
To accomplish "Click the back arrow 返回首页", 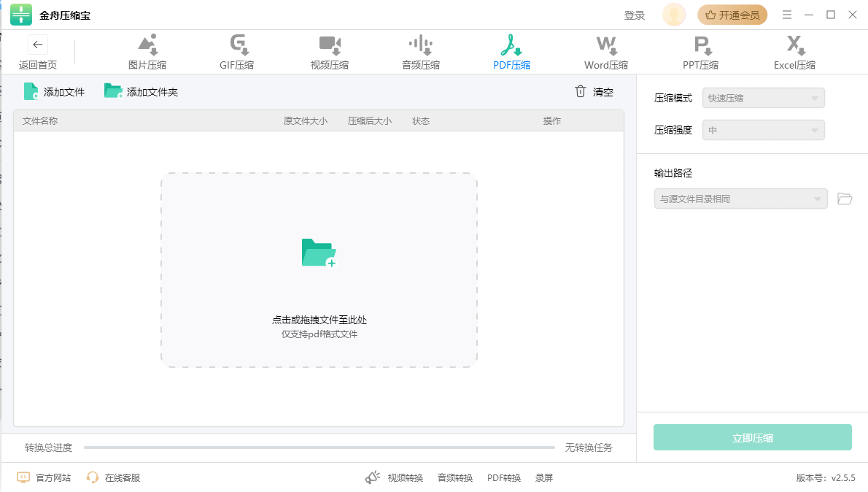I will (38, 45).
